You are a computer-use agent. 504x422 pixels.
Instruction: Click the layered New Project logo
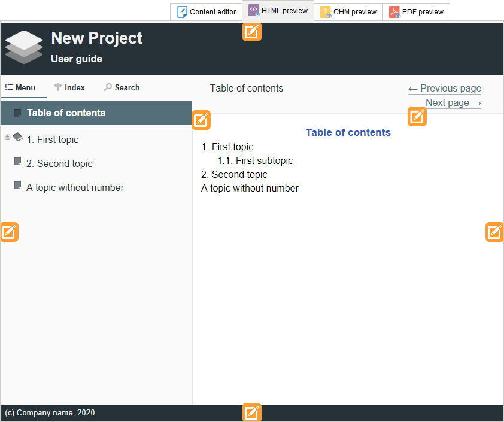tap(24, 47)
